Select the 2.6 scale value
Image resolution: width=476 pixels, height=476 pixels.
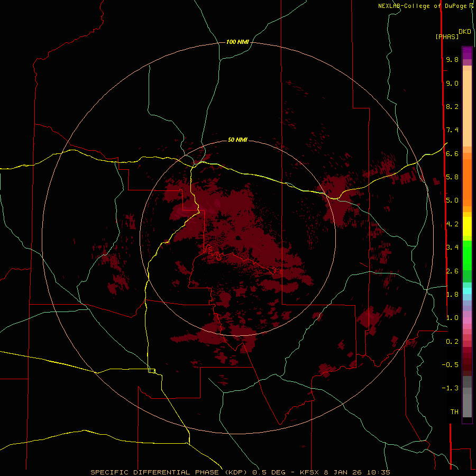pos(452,271)
